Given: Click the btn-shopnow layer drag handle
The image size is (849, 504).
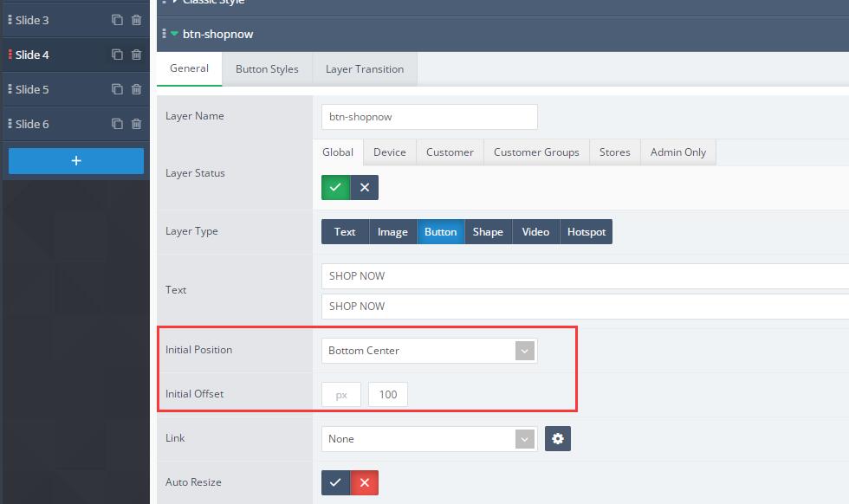Looking at the screenshot, I should [164, 34].
